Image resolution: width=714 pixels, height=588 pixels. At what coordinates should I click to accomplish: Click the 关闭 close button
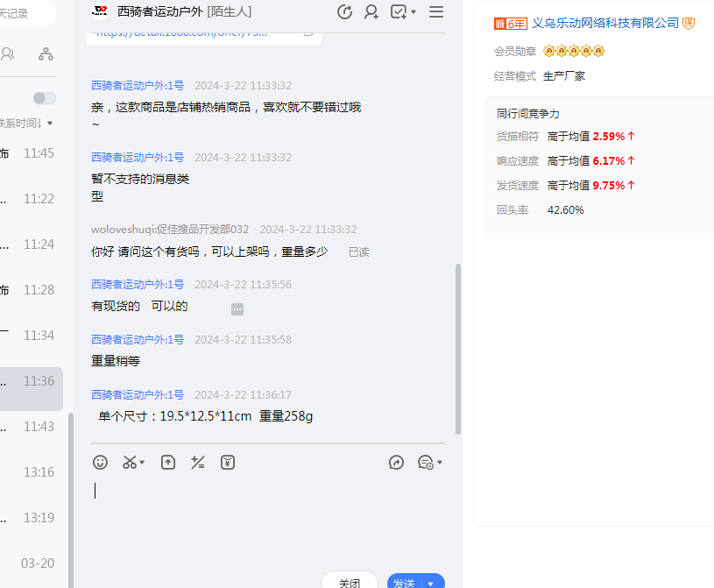click(x=350, y=582)
